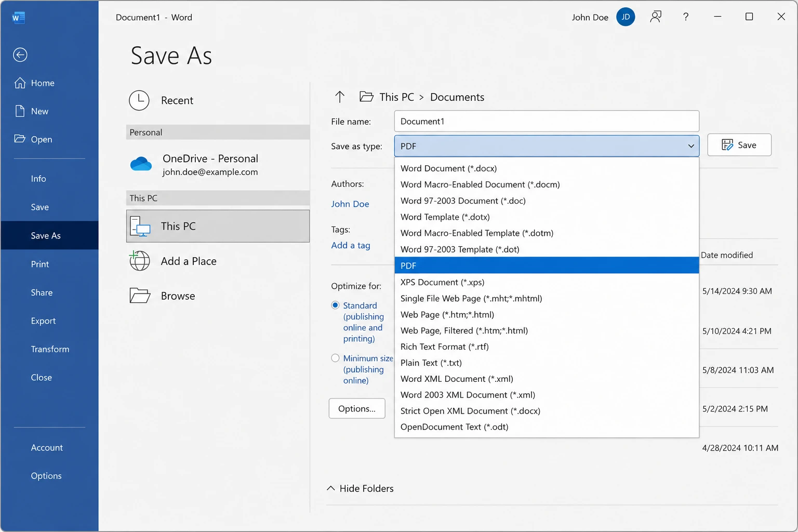The image size is (798, 532).
Task: Open Transform in backstage sidebar
Action: click(49, 349)
